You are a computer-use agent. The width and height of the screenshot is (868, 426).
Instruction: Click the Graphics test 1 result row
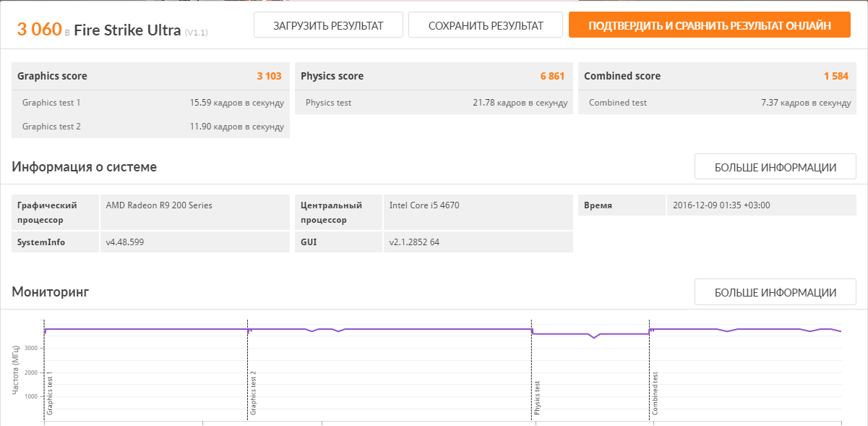(x=150, y=103)
